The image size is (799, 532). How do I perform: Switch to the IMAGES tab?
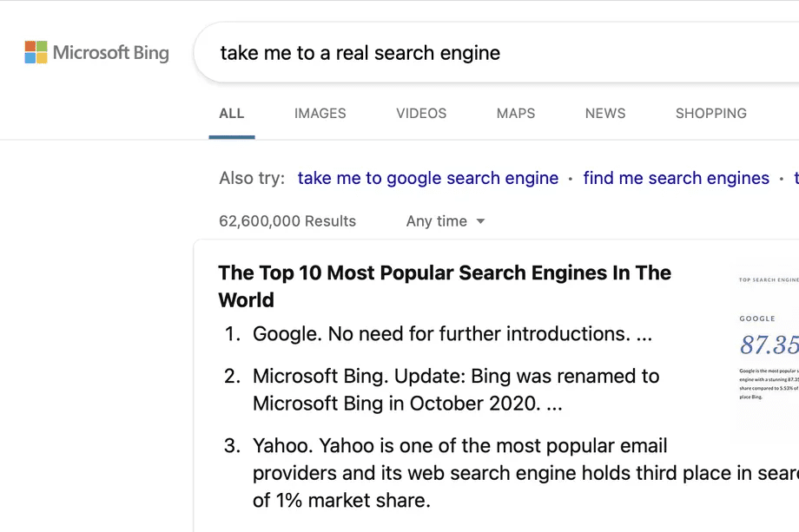320,114
